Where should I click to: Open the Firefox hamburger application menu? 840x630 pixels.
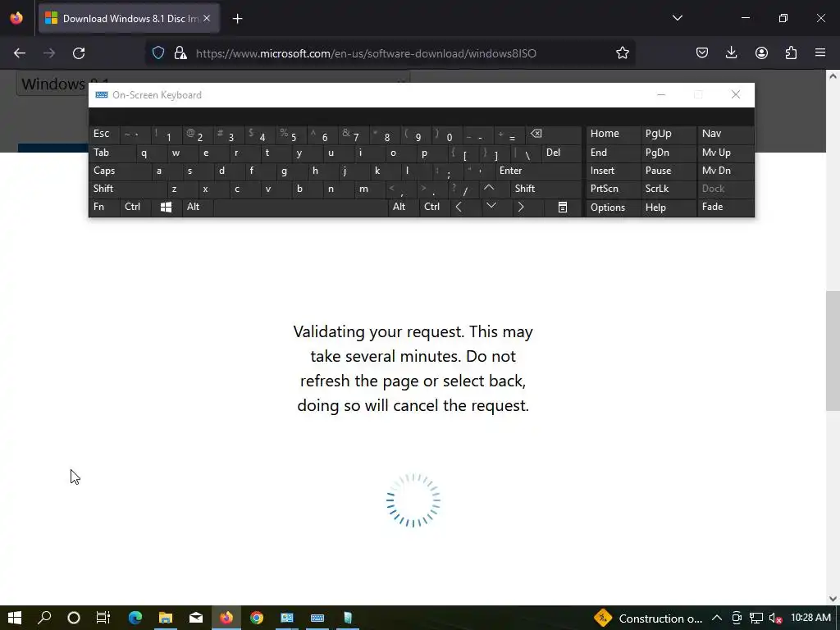click(x=820, y=53)
